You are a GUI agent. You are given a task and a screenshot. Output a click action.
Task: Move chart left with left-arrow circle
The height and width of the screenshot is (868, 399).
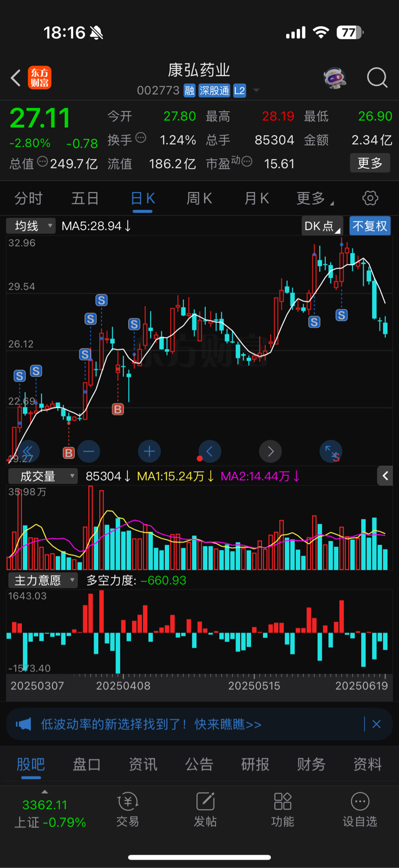[210, 451]
